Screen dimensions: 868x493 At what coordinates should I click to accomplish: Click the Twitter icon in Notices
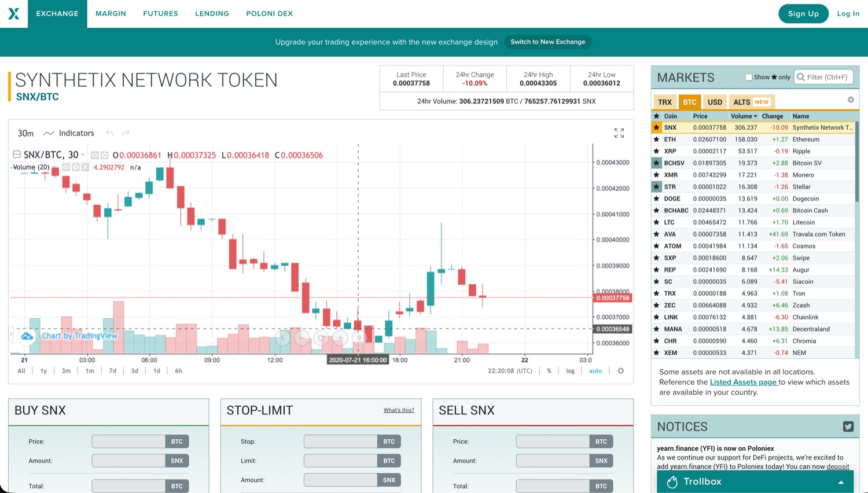(848, 426)
